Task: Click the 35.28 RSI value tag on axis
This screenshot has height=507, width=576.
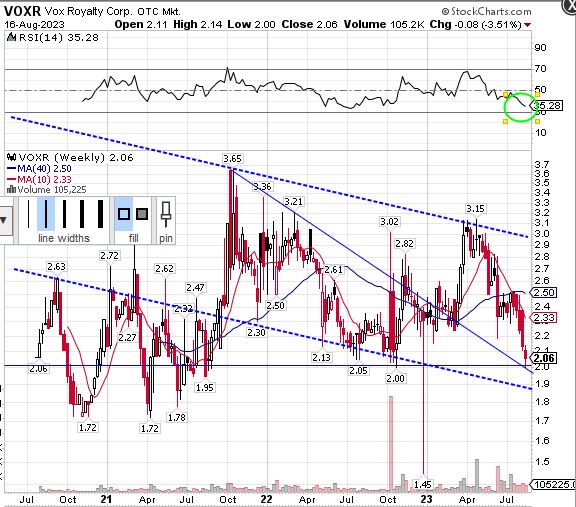Action: (547, 106)
